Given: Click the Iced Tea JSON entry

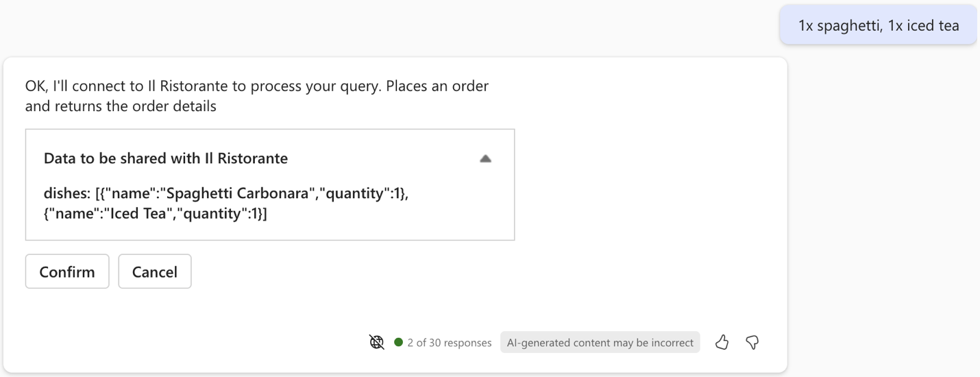Looking at the screenshot, I should pyautogui.click(x=156, y=213).
